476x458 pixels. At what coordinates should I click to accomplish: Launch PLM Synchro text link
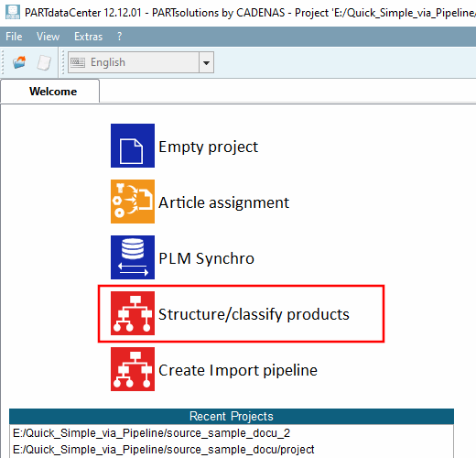[206, 258]
